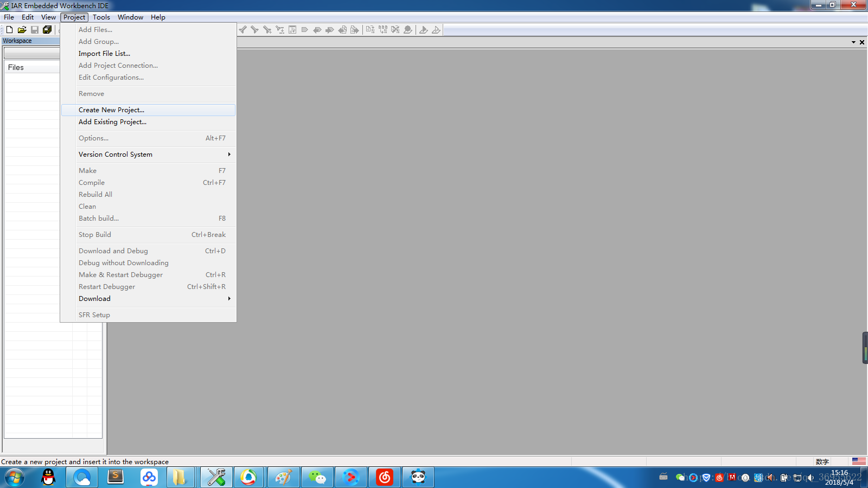Open the workspace configuration dropdown
868x488 pixels.
click(31, 53)
